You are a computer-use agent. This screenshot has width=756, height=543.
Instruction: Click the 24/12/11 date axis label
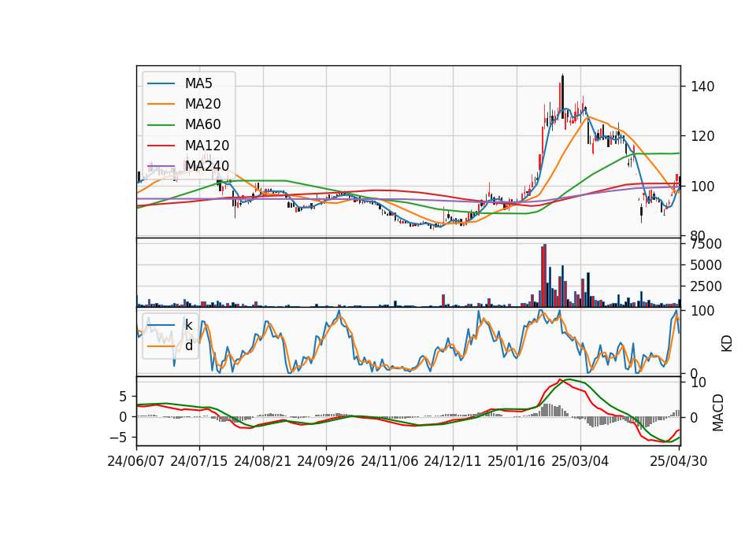tap(453, 461)
